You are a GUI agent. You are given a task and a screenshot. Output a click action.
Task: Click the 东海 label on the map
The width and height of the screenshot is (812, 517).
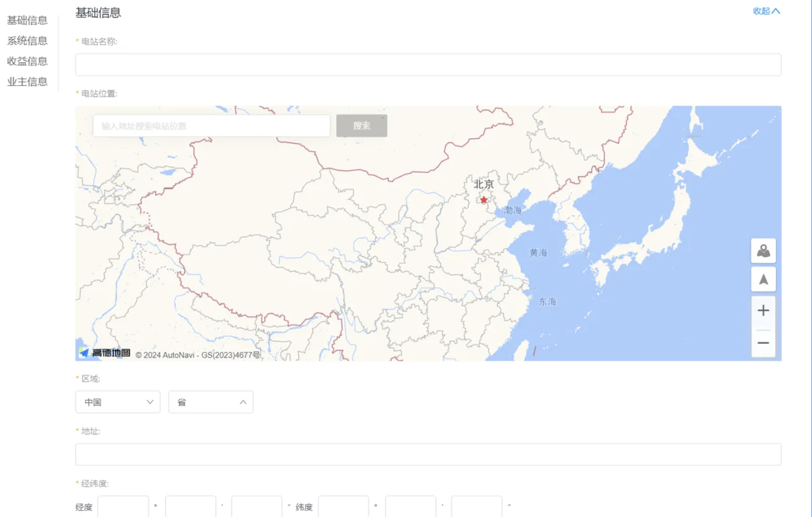pos(548,301)
